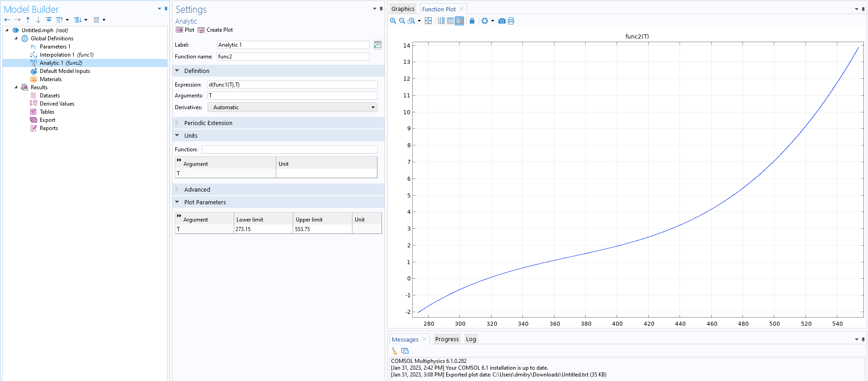Switch to the Graphics tab
This screenshot has height=381, width=868.
(403, 9)
